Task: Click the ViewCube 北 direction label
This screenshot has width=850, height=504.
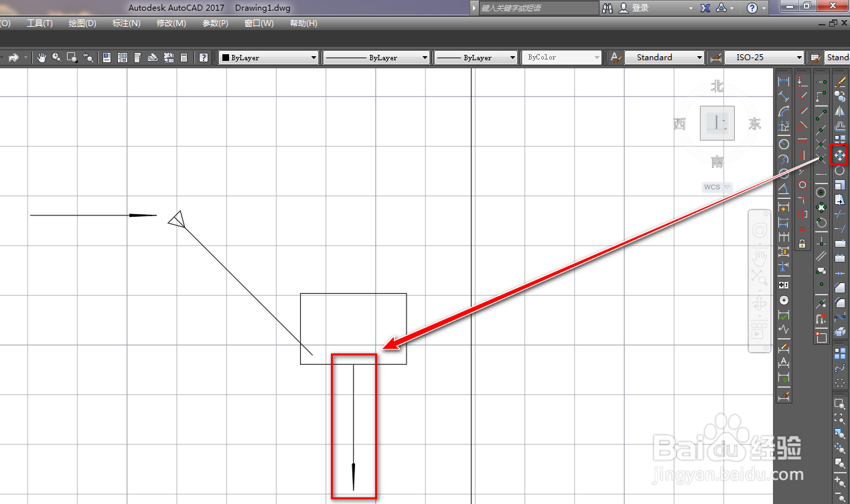Action: tap(717, 86)
